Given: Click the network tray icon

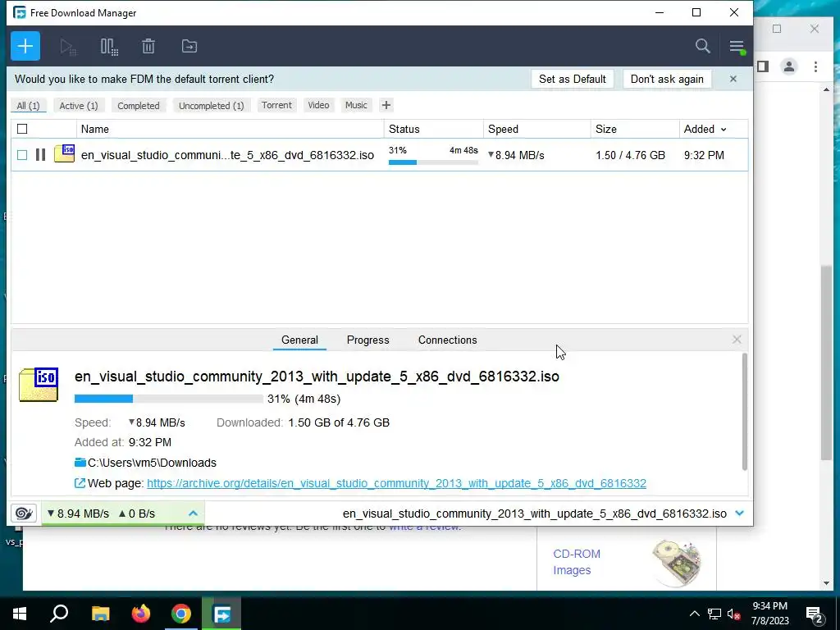Looking at the screenshot, I should click(714, 614).
